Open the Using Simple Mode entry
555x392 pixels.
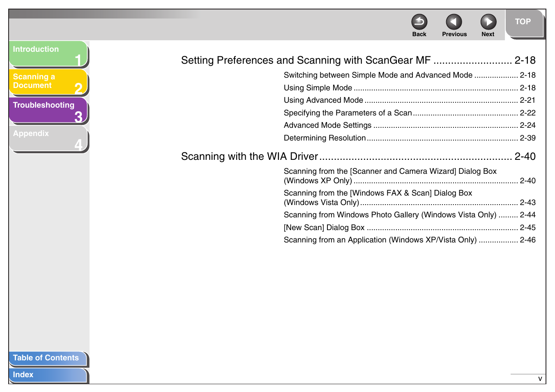click(410, 88)
